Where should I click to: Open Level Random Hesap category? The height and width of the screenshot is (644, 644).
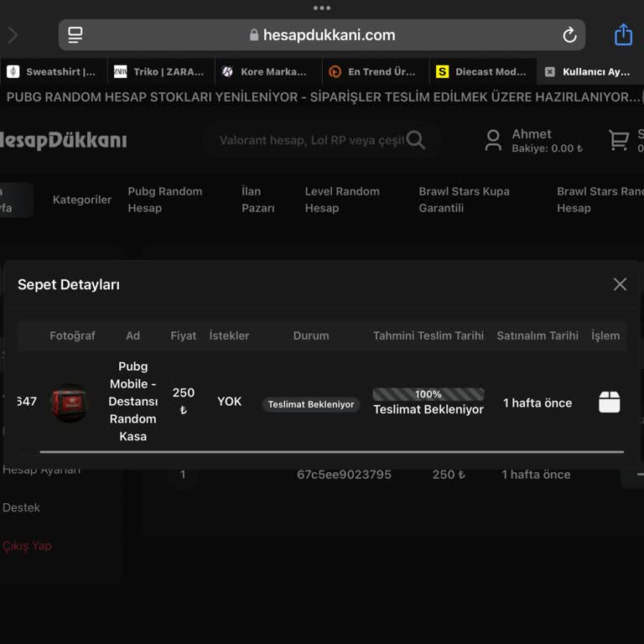pos(342,200)
